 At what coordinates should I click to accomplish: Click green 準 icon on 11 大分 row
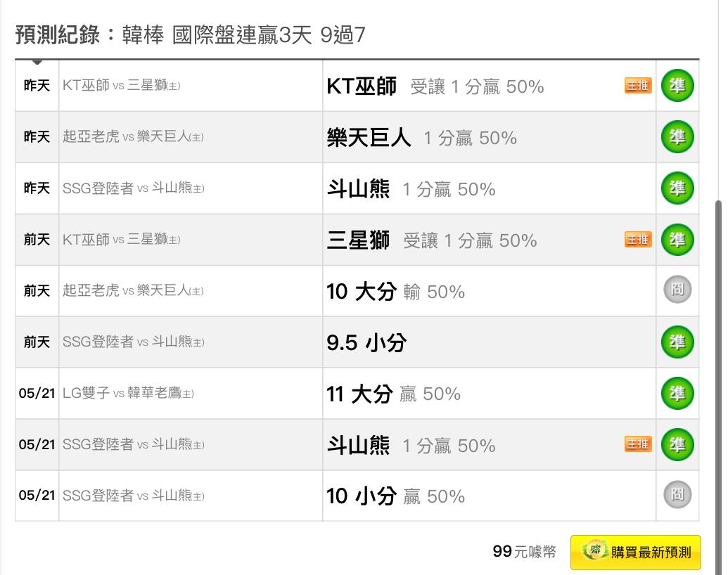(677, 394)
